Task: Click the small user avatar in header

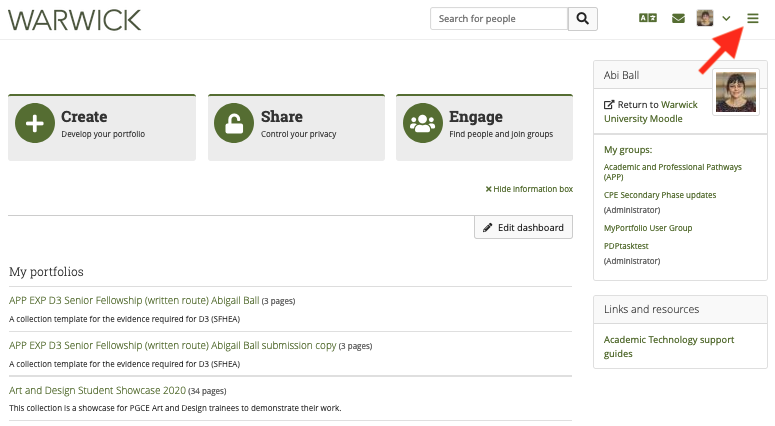Action: [x=705, y=18]
